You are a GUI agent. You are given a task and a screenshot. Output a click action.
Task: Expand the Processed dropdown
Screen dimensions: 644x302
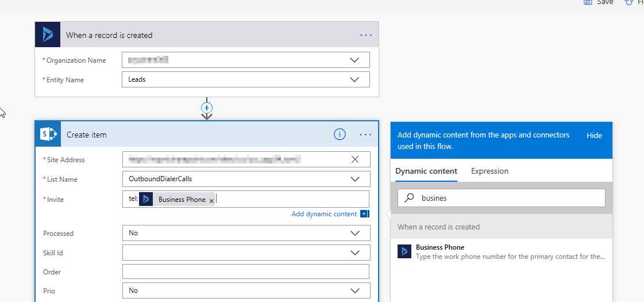[354, 234]
